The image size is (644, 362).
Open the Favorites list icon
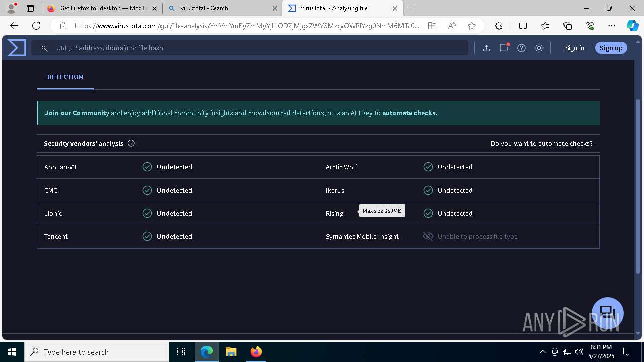[545, 26]
